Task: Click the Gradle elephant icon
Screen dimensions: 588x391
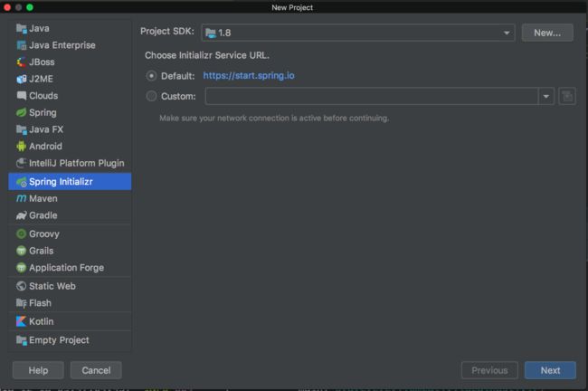Action: pyautogui.click(x=22, y=215)
